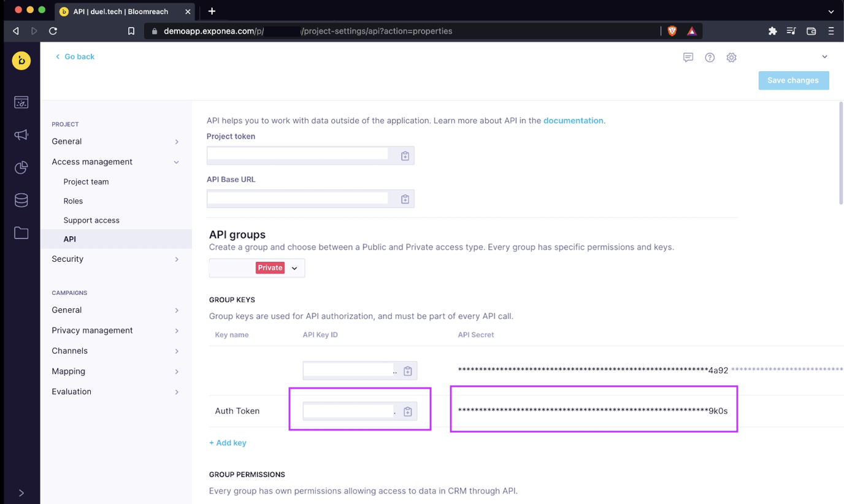Click into the Project token field
The image size is (844, 504).
(x=298, y=155)
